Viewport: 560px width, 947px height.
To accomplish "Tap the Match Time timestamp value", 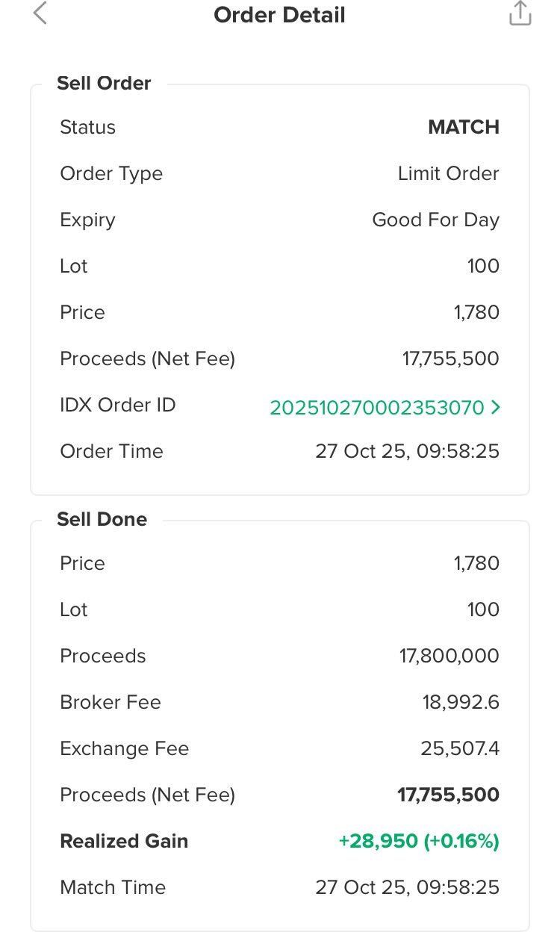I will click(407, 887).
